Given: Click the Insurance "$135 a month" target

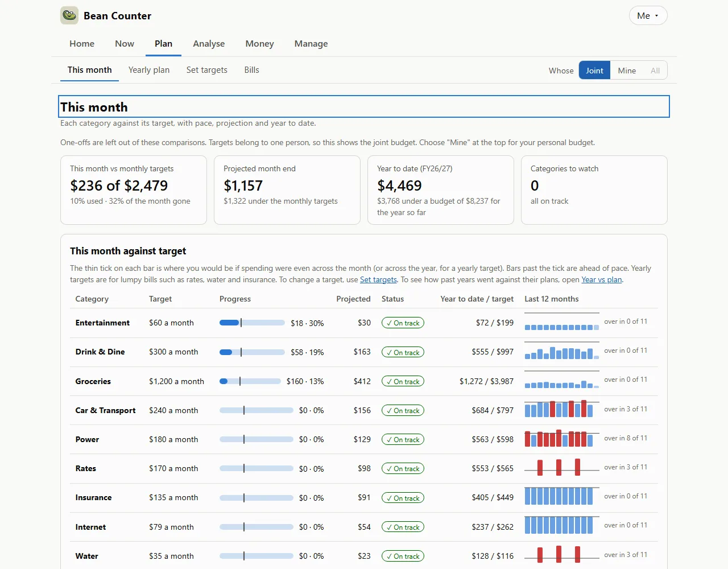Looking at the screenshot, I should 173,497.
